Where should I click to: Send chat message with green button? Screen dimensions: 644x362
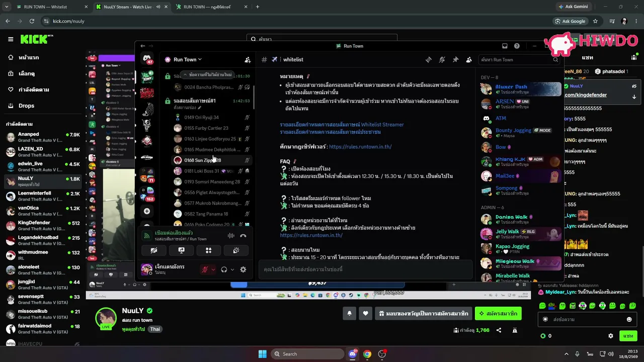point(628,336)
